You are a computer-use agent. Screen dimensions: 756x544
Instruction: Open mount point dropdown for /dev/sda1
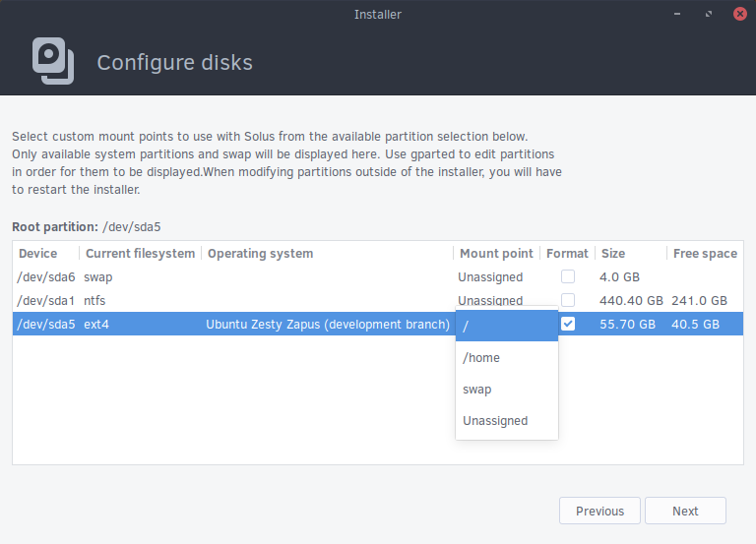(x=490, y=300)
